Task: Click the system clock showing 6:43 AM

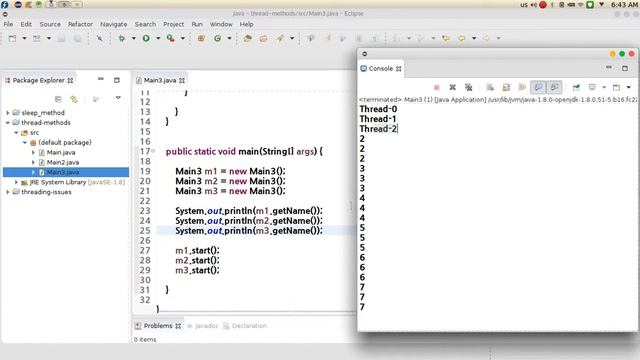Action: click(x=624, y=5)
